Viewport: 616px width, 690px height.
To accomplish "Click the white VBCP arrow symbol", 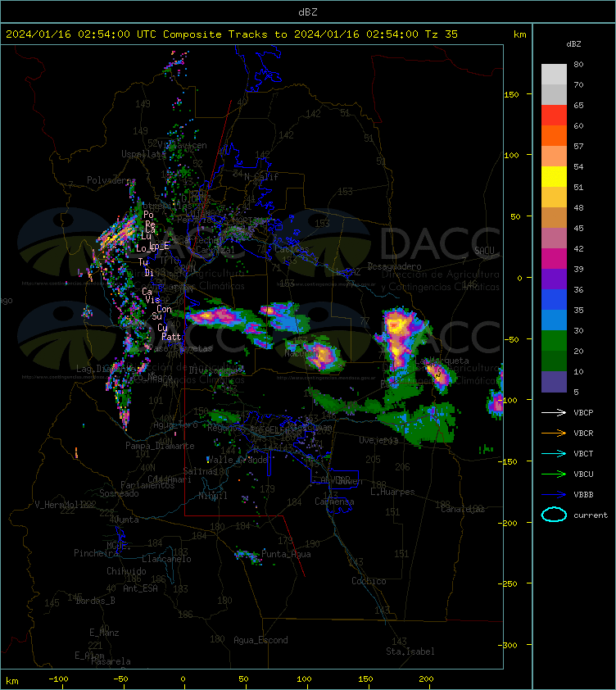I will [554, 412].
